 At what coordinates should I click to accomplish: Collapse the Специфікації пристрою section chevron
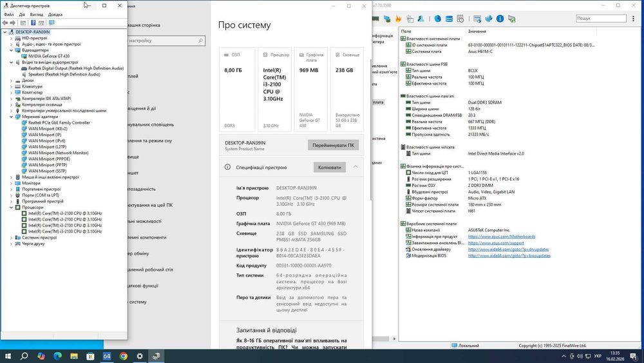(355, 167)
